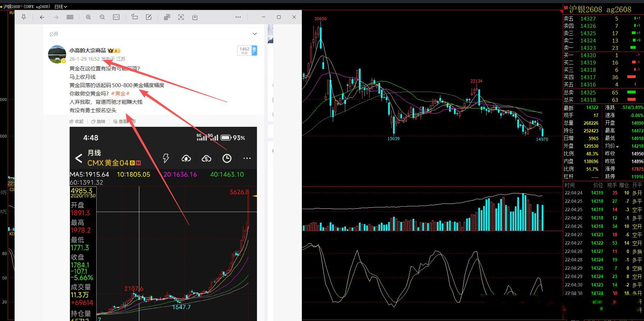The image size is (644, 321).
Task: Minimize the image viewer window
Action: coord(264,17)
